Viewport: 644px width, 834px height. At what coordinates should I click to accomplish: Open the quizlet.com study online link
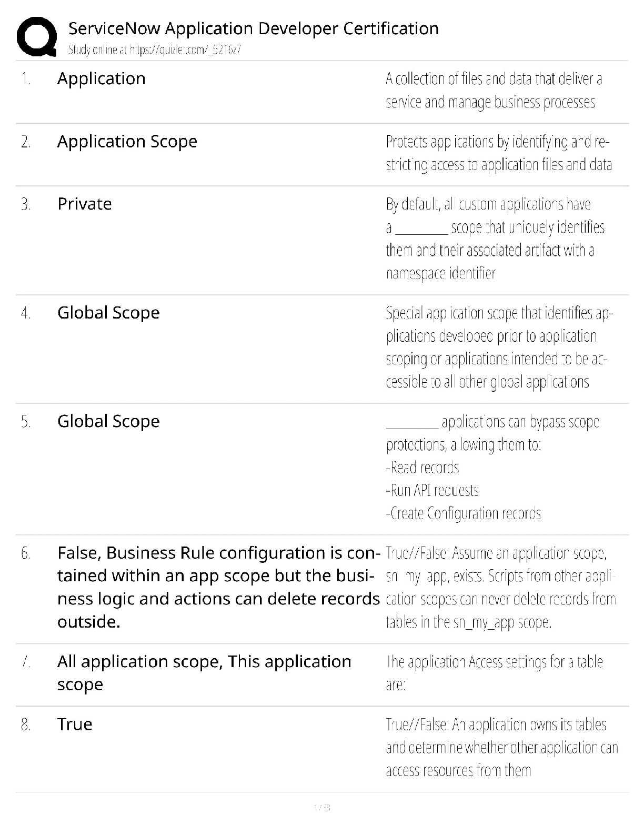pyautogui.click(x=155, y=50)
